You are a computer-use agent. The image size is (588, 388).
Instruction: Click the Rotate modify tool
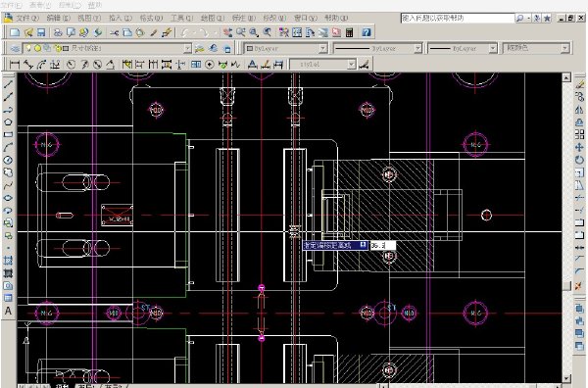pyautogui.click(x=579, y=160)
